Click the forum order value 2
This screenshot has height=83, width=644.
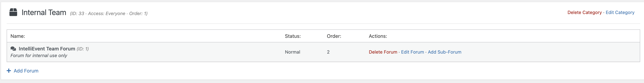pyautogui.click(x=328, y=52)
